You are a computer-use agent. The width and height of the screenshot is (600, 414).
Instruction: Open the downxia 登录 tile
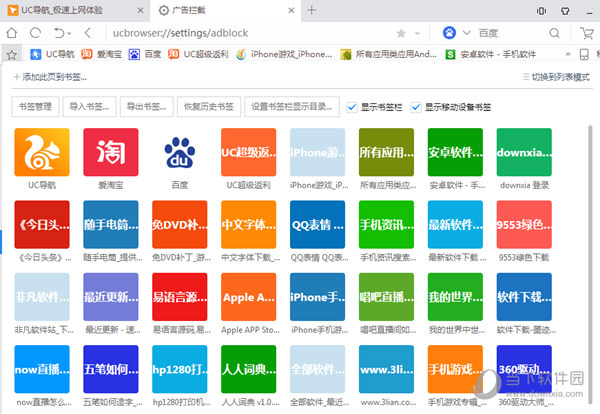click(x=524, y=152)
